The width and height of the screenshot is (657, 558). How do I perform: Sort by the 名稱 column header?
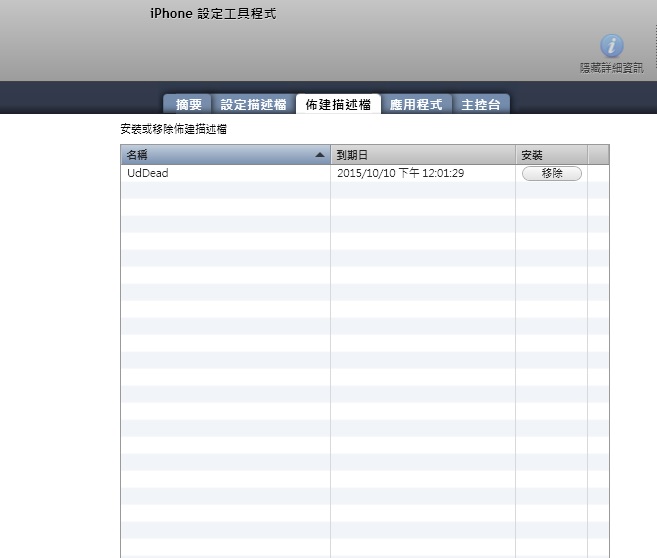click(x=225, y=155)
